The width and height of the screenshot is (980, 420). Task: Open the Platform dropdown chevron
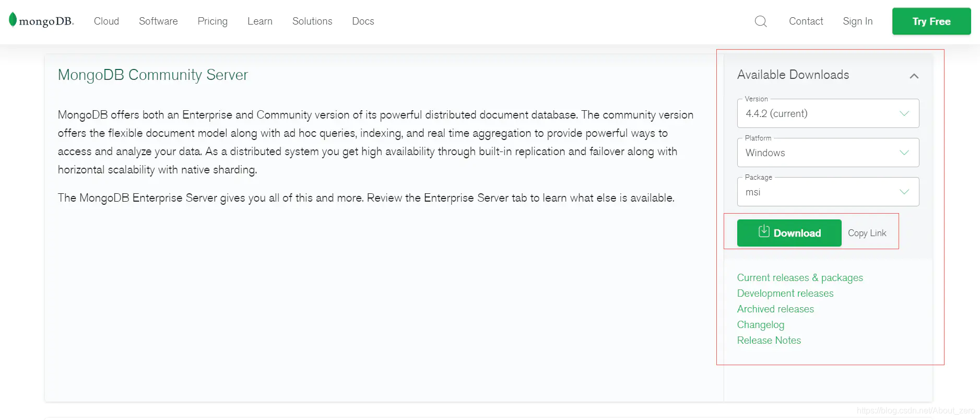point(904,153)
